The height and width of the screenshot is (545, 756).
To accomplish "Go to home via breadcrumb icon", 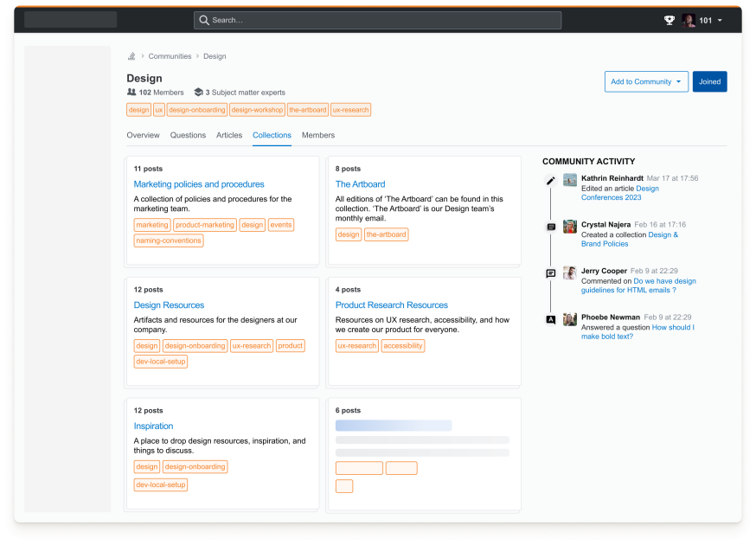I will [x=131, y=56].
